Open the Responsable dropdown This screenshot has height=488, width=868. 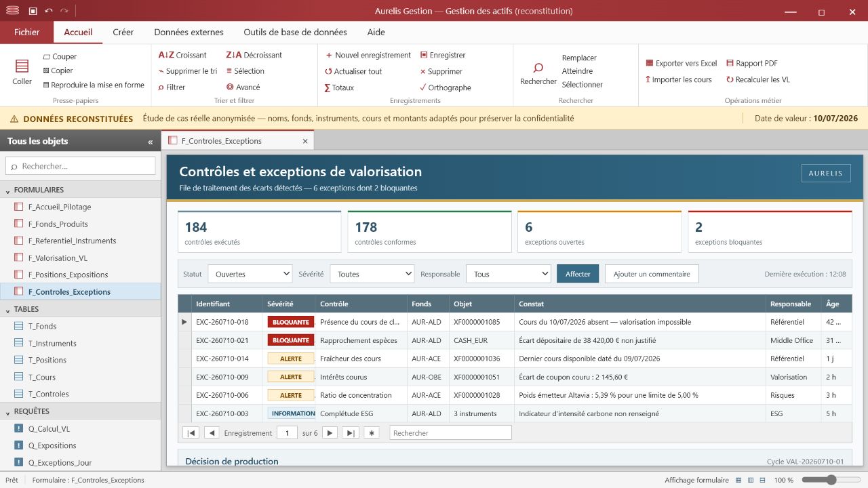click(509, 274)
